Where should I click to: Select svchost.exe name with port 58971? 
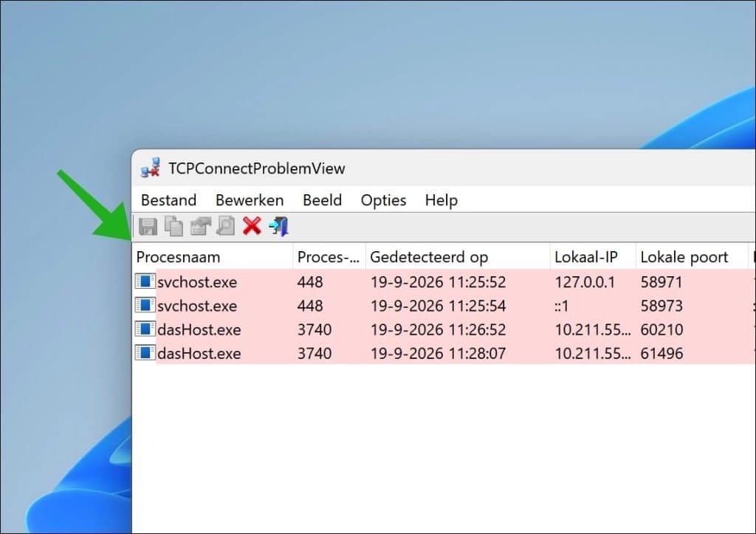pyautogui.click(x=197, y=282)
